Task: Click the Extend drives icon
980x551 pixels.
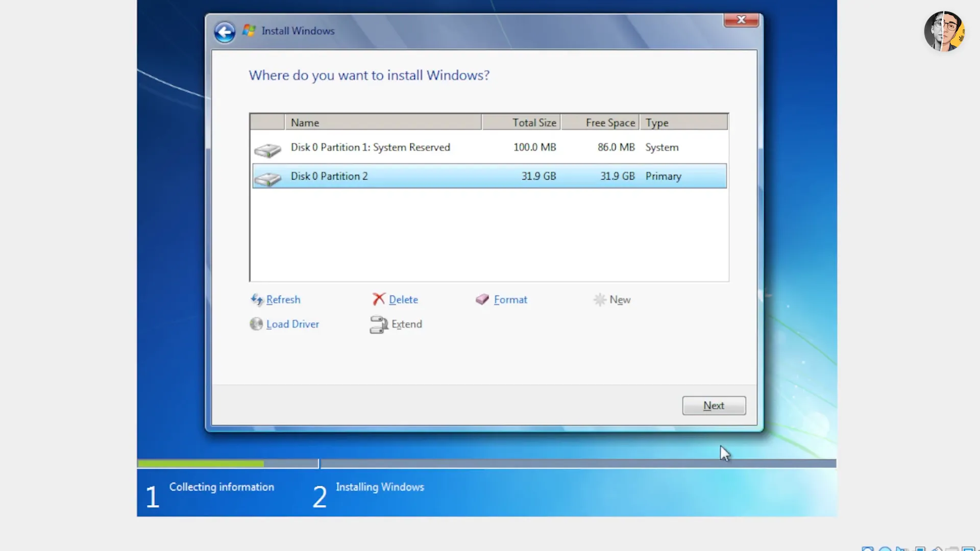Action: (x=379, y=324)
